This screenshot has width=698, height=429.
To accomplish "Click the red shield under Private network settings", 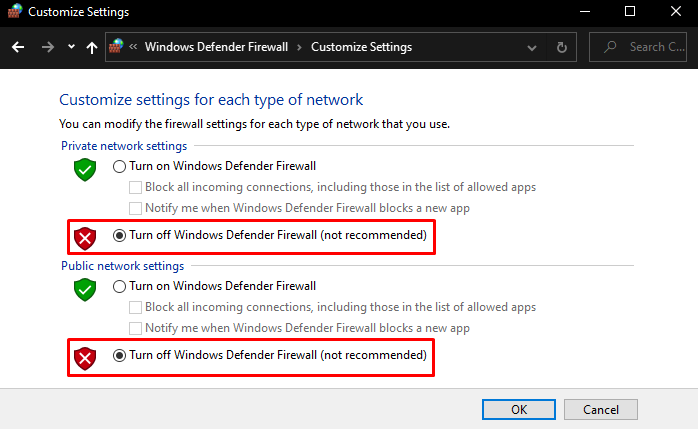I will [x=85, y=238].
